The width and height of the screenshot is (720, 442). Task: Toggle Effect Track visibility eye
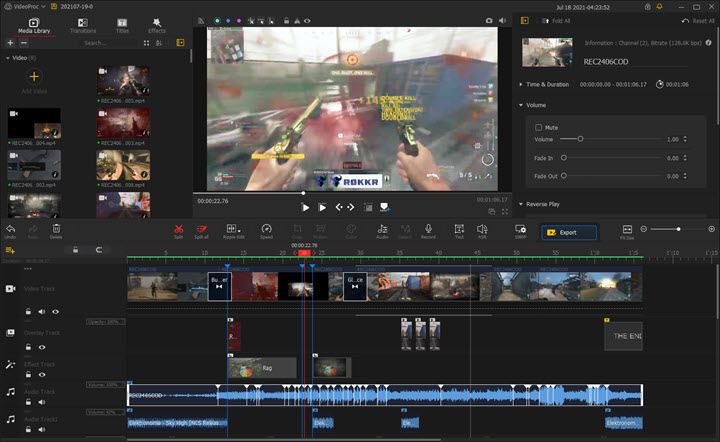click(x=42, y=375)
